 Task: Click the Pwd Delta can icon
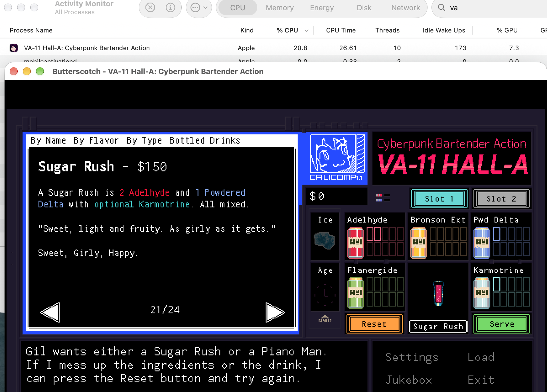(482, 243)
